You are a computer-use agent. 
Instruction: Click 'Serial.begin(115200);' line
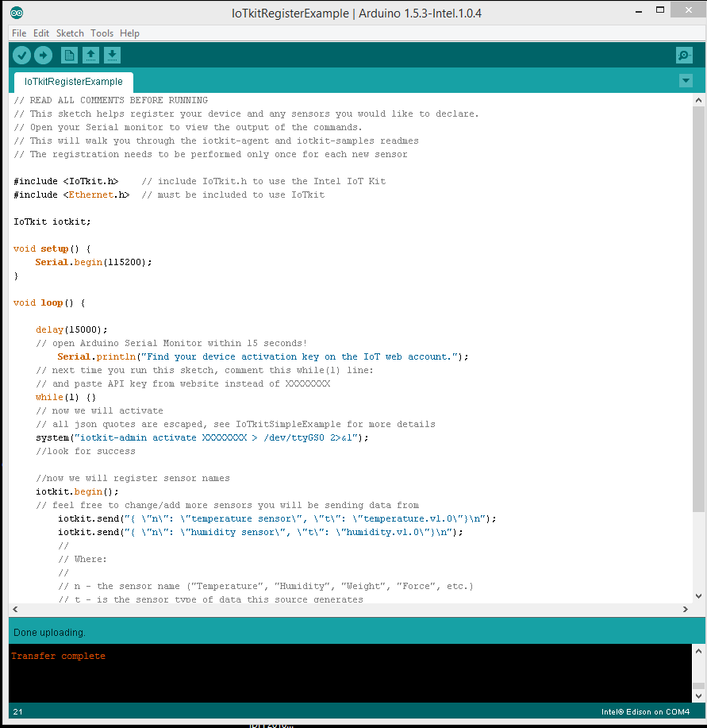click(94, 262)
